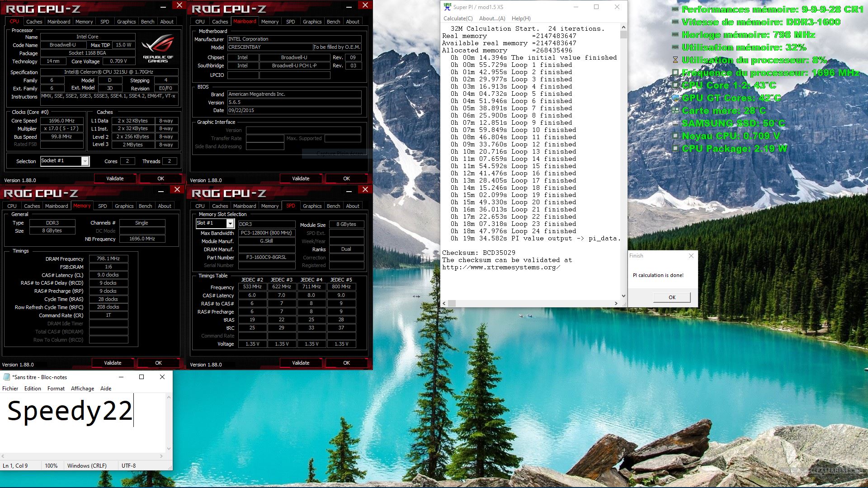Click the Super PI title bar icon
Image resolution: width=868 pixels, height=488 pixels.
(x=447, y=7)
